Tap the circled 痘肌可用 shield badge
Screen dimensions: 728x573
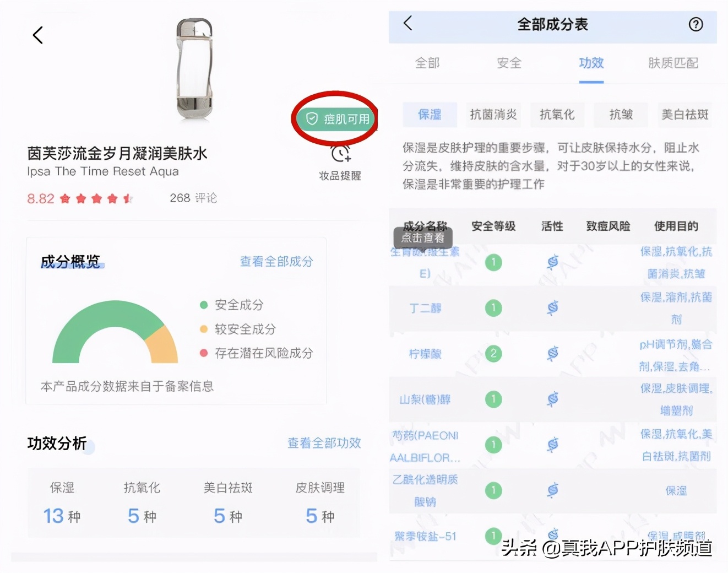(x=335, y=118)
